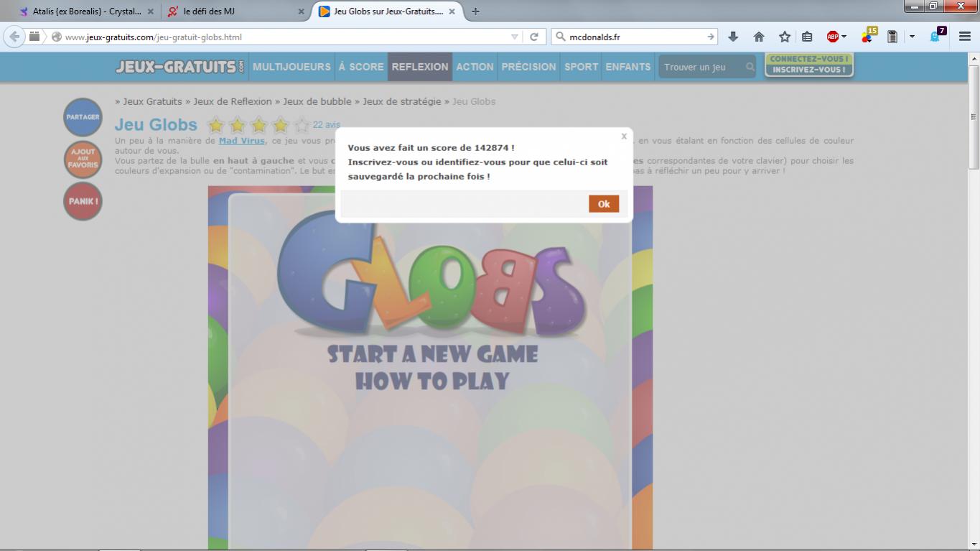
Task: Click the Adblock Plus toolbar icon
Action: [x=832, y=37]
